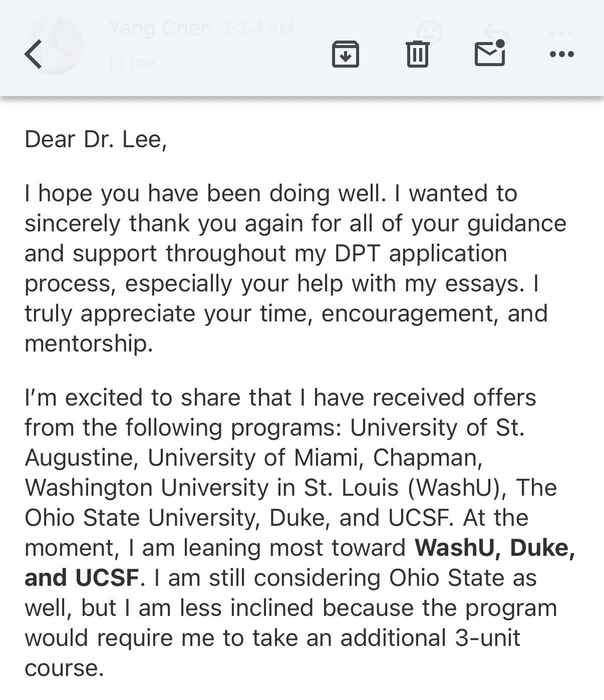The width and height of the screenshot is (604, 700).
Task: Tap sender name "Yang Chen"
Action: click(160, 28)
